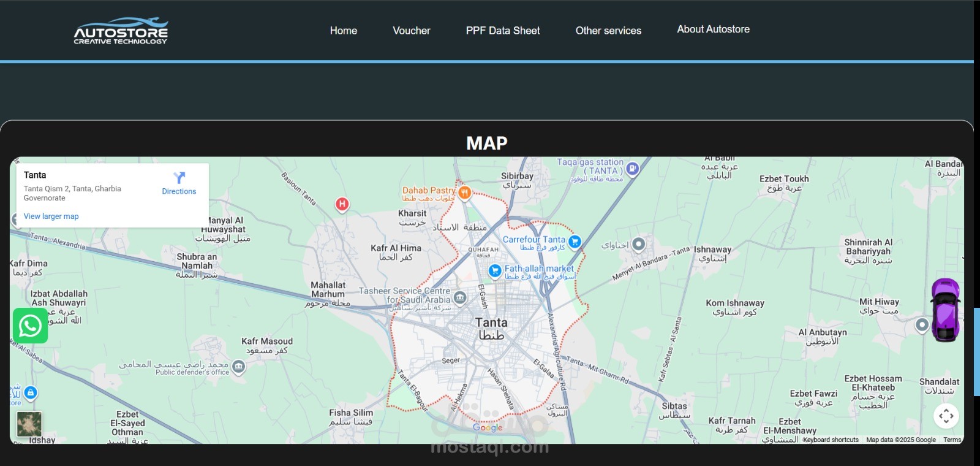Click Taqa gas station marker
Screen dimensions: 980x466
(633, 168)
